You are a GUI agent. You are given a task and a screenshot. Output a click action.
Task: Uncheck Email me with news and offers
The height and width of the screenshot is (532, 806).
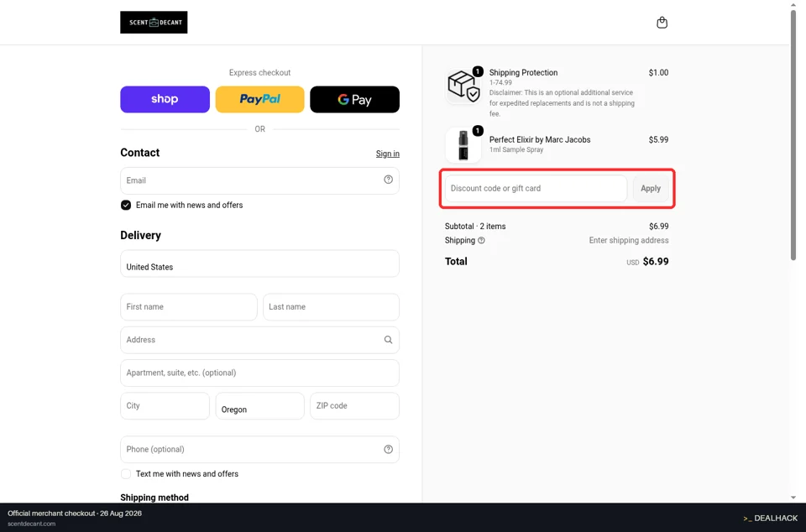point(126,205)
